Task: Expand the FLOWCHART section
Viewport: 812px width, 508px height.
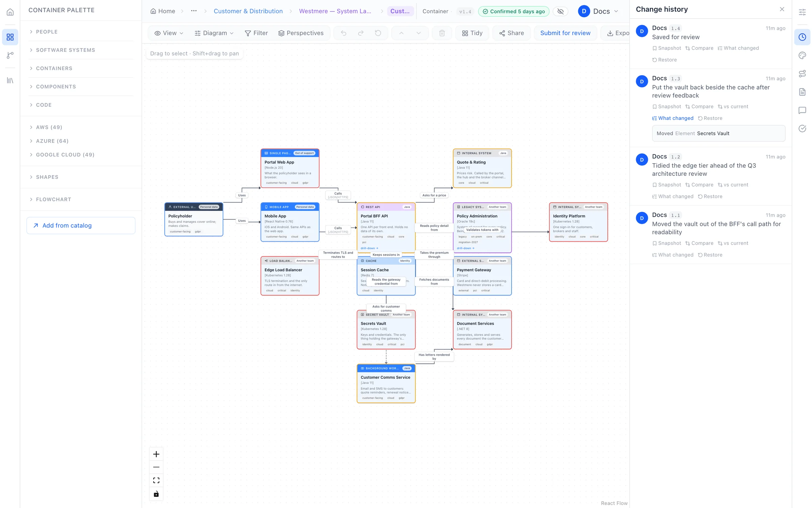Action: 81,199
